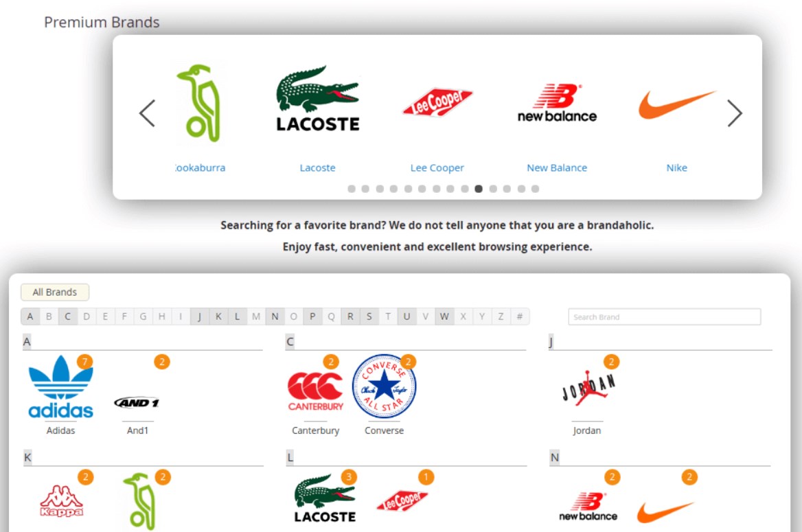Image resolution: width=802 pixels, height=532 pixels.
Task: Jump to first carousel pagination dot
Action: (352, 189)
